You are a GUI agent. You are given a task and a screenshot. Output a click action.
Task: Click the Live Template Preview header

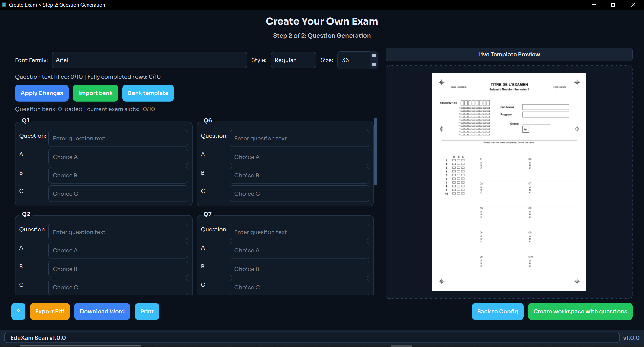click(x=509, y=54)
